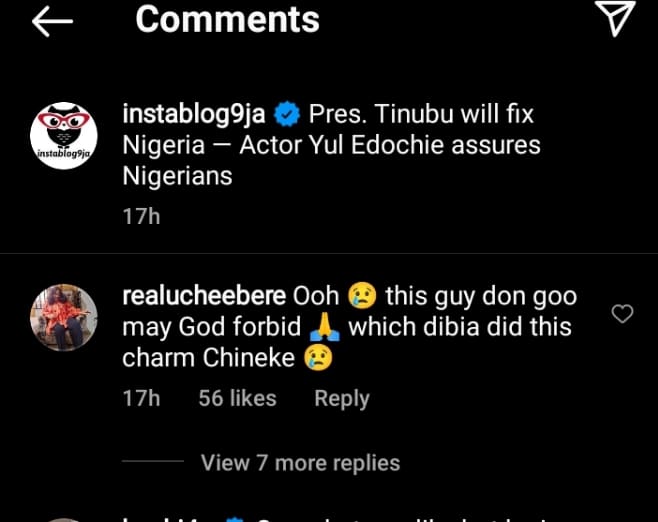Click the verified badge on the bottom comment

(235, 520)
